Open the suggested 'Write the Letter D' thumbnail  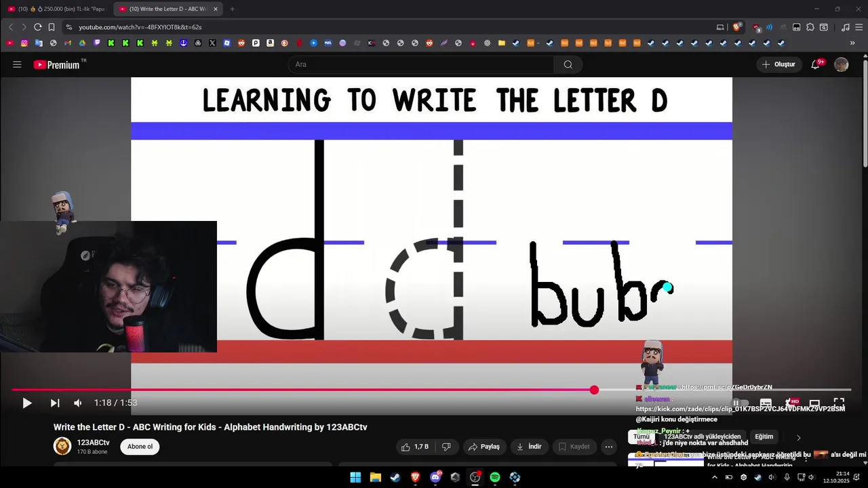click(x=666, y=460)
